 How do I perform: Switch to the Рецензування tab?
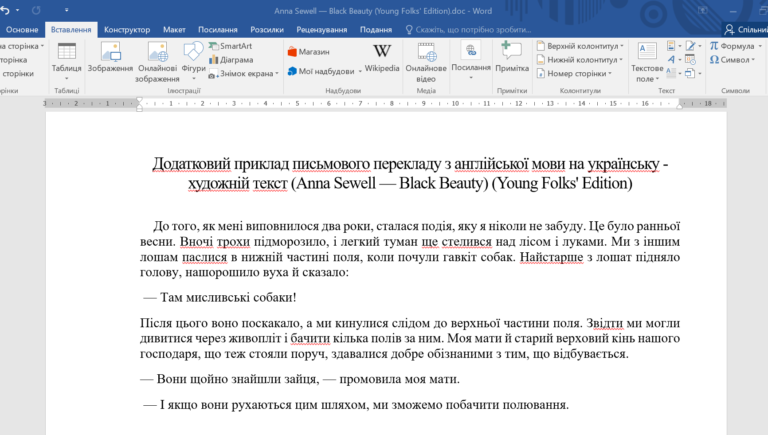click(322, 30)
